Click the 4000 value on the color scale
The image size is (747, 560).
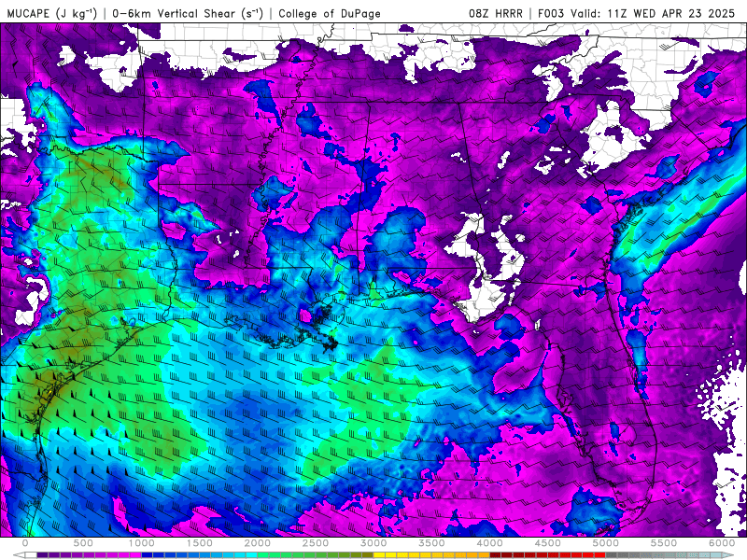tap(489, 543)
